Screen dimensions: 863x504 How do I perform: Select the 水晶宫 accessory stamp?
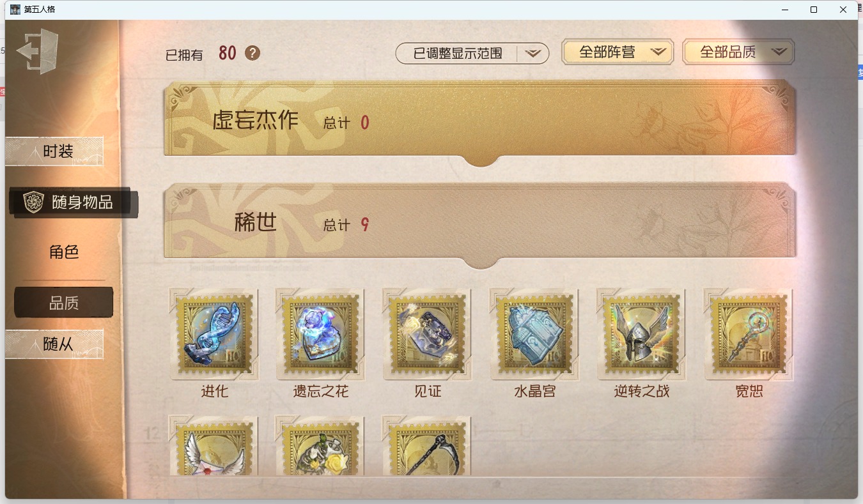tap(534, 334)
